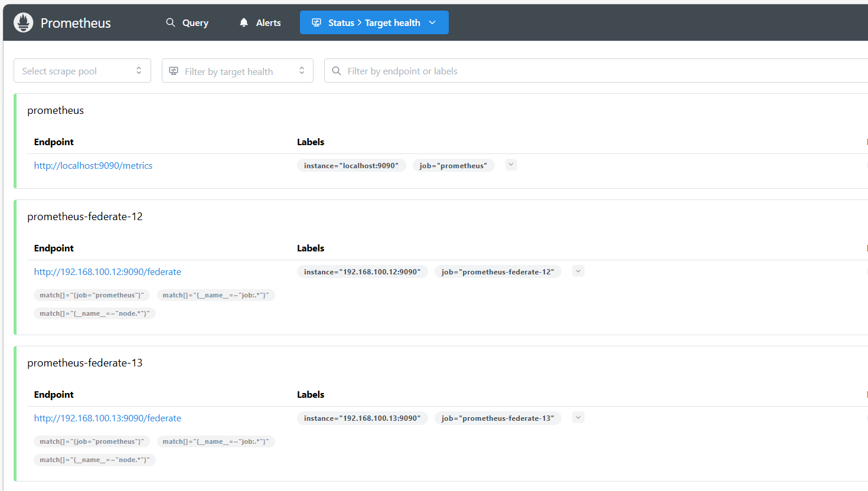Click match[] "job:.*" badge under federate-13
Screen dimensions: 868x491
216,441
